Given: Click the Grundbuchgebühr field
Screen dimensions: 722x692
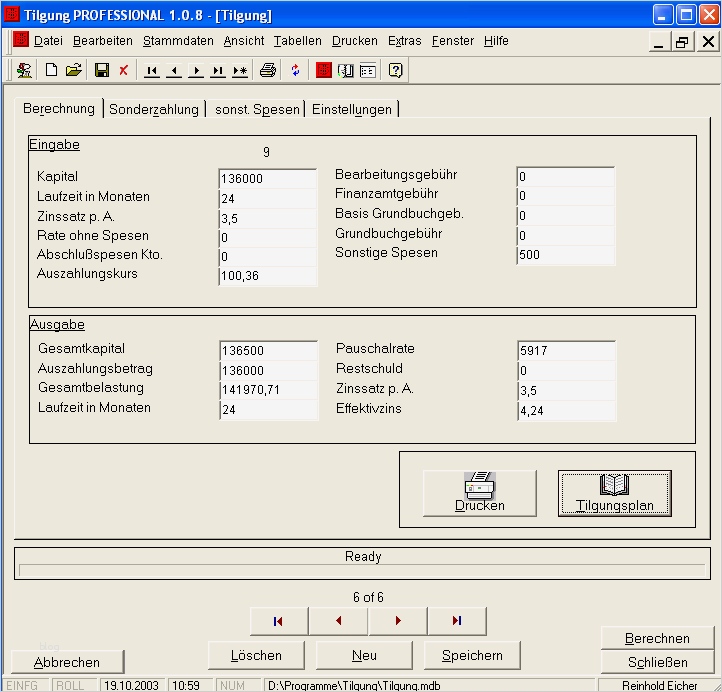Looking at the screenshot, I should click(565, 235).
